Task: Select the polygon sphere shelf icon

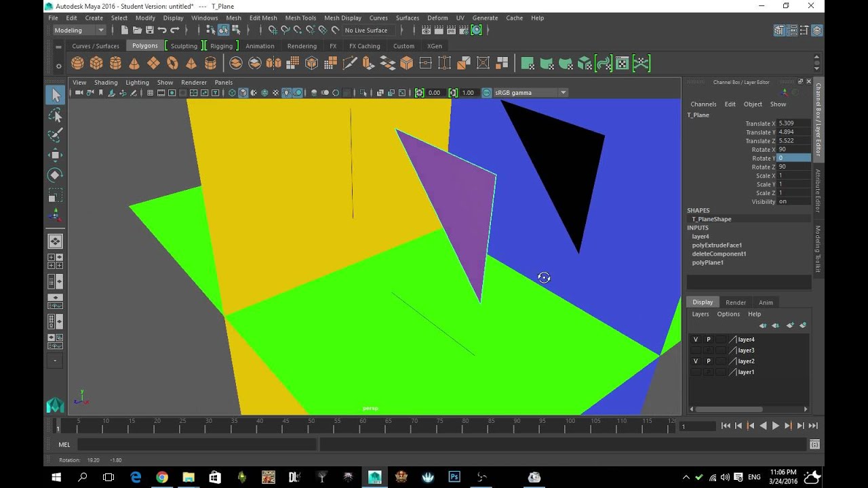Action: [x=77, y=63]
